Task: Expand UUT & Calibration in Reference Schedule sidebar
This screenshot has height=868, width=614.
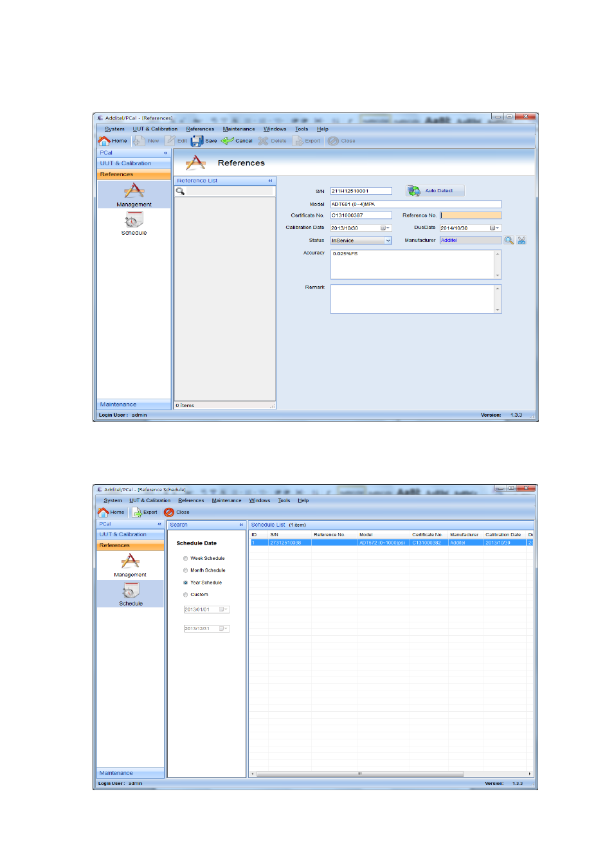Action: [x=131, y=534]
